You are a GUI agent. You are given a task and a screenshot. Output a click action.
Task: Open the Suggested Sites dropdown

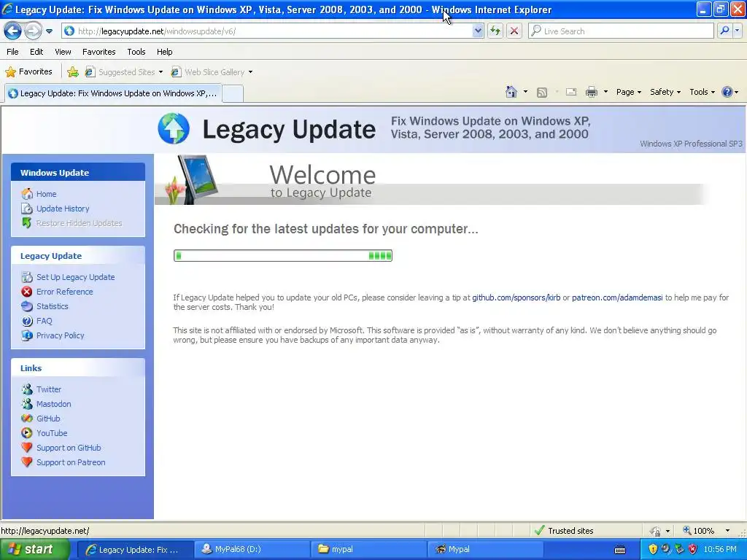pos(124,72)
